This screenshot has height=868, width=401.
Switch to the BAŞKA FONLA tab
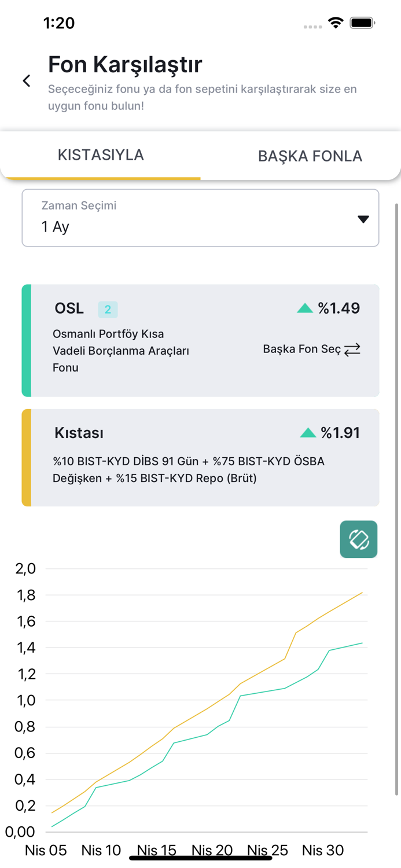click(310, 156)
